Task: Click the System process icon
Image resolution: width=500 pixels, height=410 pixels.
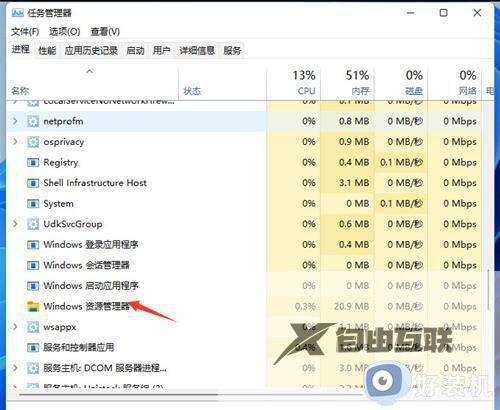Action: [33, 204]
